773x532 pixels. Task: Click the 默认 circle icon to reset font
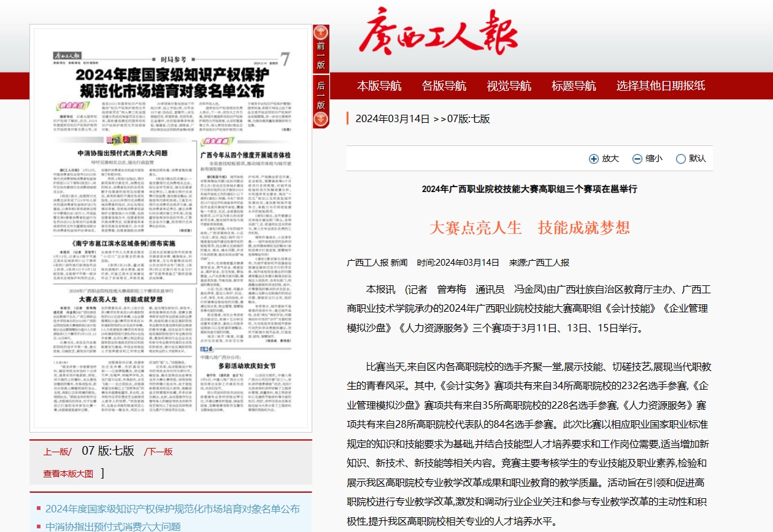[x=680, y=159]
